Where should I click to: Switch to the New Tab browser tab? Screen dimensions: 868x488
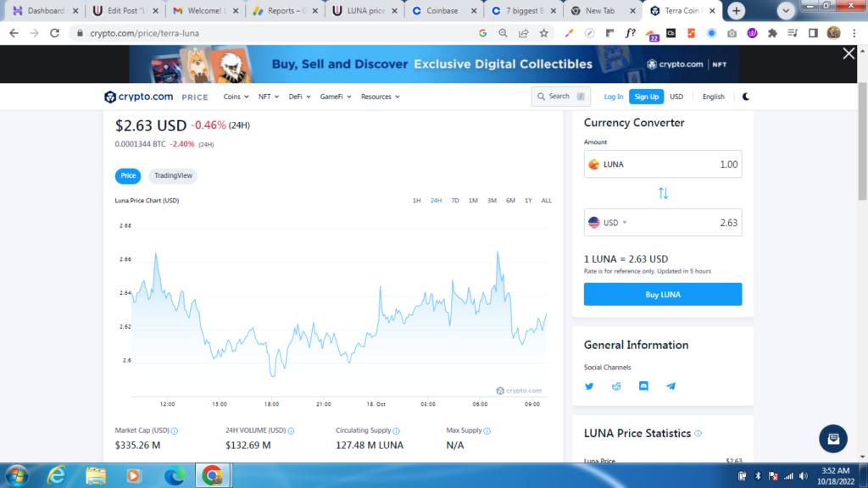(x=604, y=10)
